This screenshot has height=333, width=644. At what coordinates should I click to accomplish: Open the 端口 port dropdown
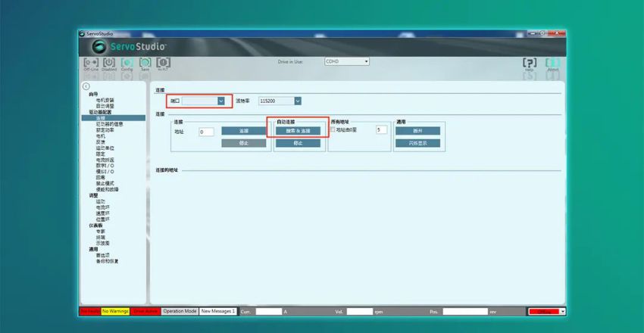click(220, 101)
